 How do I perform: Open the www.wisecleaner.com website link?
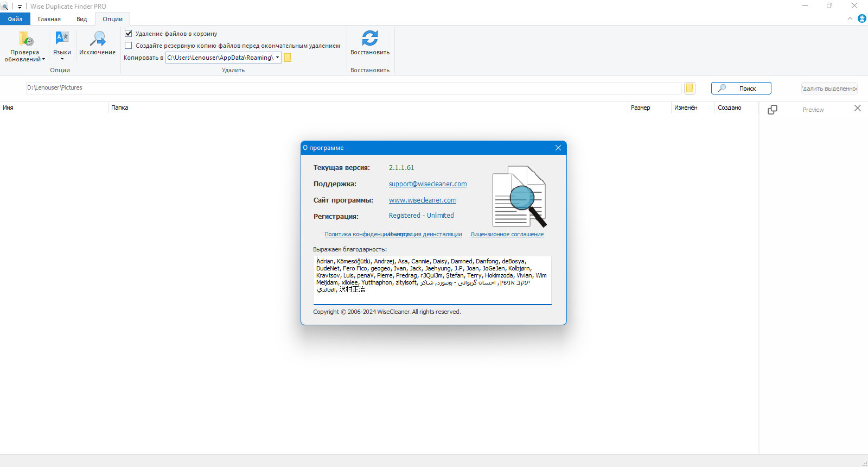point(423,200)
